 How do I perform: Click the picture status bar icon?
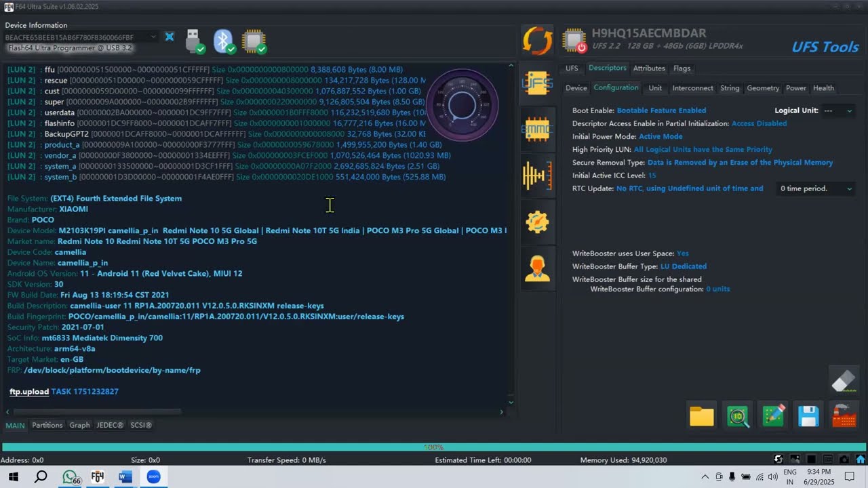pos(795,460)
